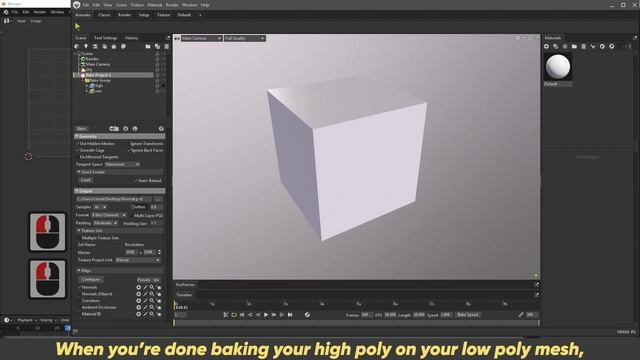This screenshot has height=360, width=640.
Task: Click the folder icon in Materials toolbar
Action: click(x=574, y=47)
